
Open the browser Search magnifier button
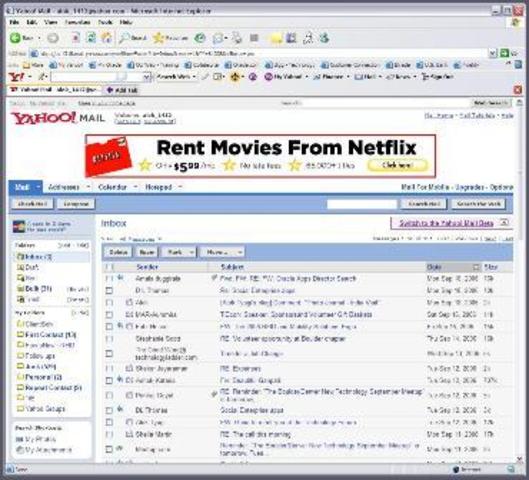133,38
